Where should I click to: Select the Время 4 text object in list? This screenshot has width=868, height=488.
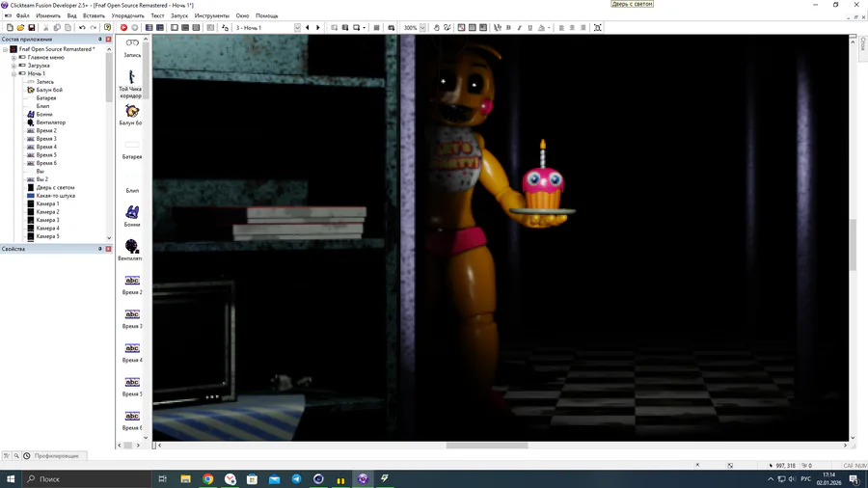click(132, 352)
